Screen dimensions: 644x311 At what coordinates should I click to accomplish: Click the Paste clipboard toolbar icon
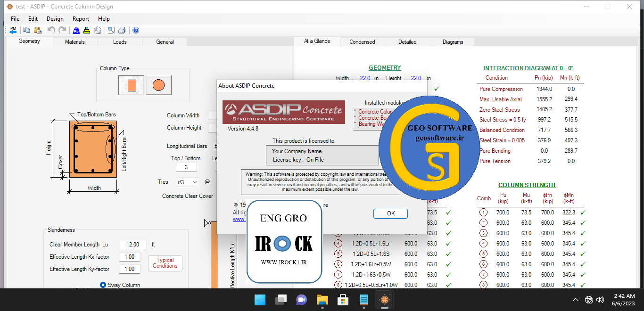click(37, 30)
